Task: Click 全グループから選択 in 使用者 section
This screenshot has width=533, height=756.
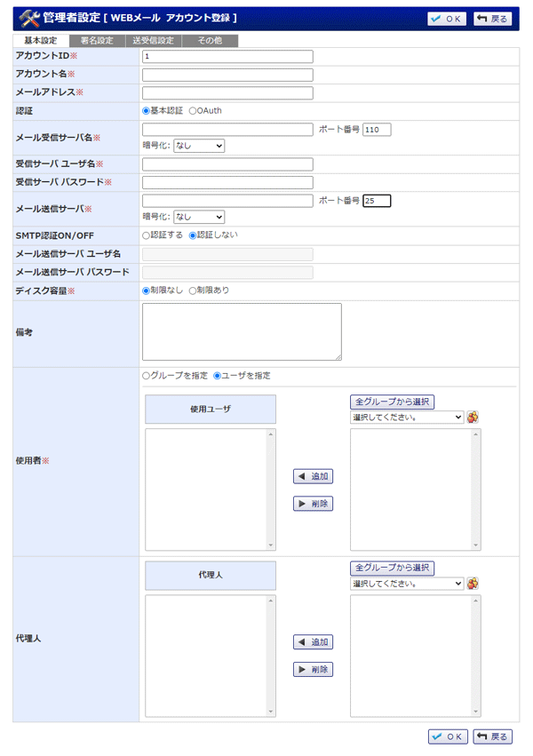Action: [x=393, y=402]
